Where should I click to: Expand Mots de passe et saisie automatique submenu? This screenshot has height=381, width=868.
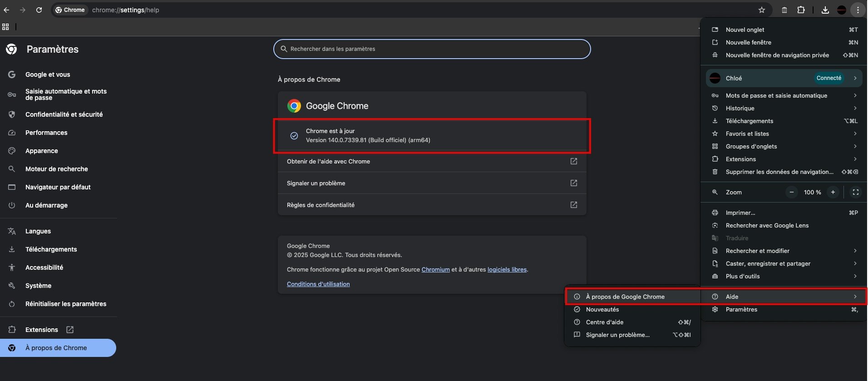(784, 95)
